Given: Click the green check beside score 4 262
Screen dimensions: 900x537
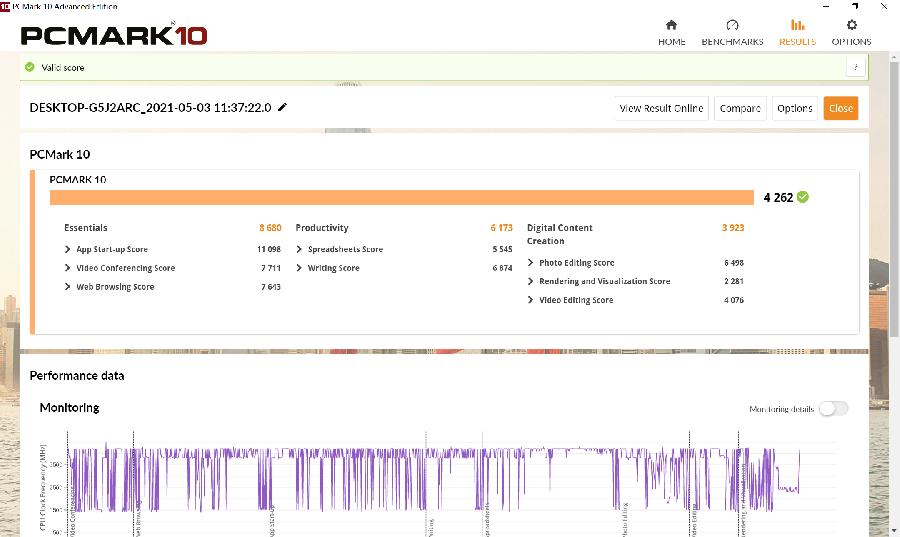Looking at the screenshot, I should pos(803,197).
